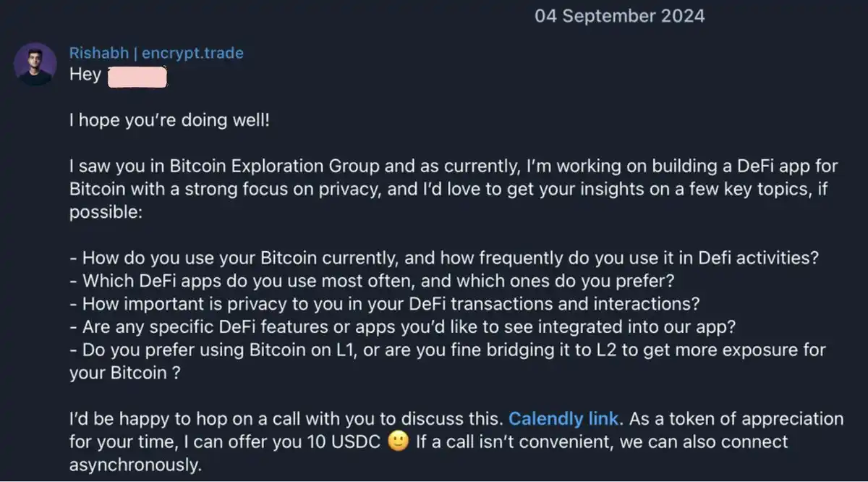The image size is (868, 482).
Task: Click the pink redacted name block
Action: 137,75
